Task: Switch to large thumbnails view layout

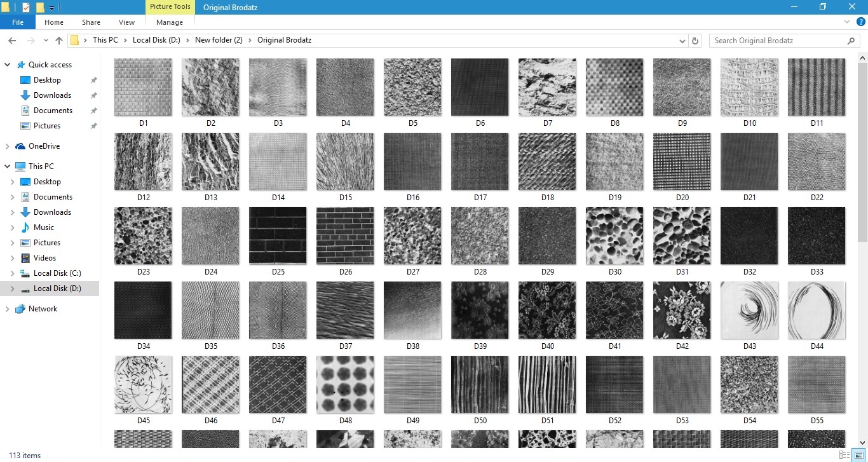Action: pyautogui.click(x=858, y=455)
